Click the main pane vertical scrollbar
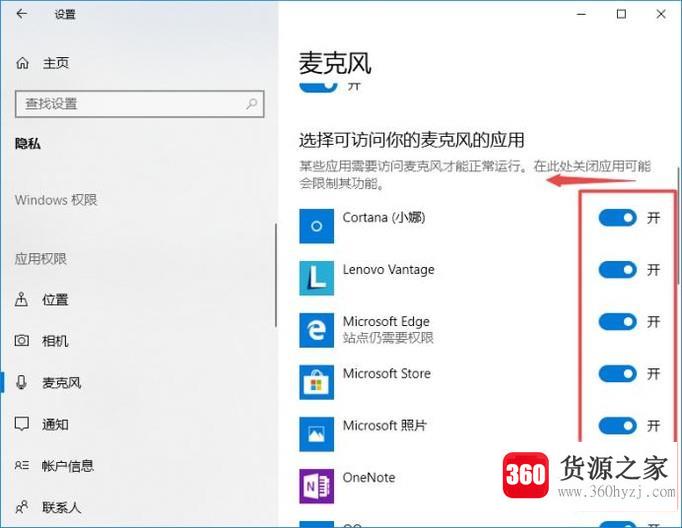Image resolution: width=682 pixels, height=528 pixels. [679, 225]
